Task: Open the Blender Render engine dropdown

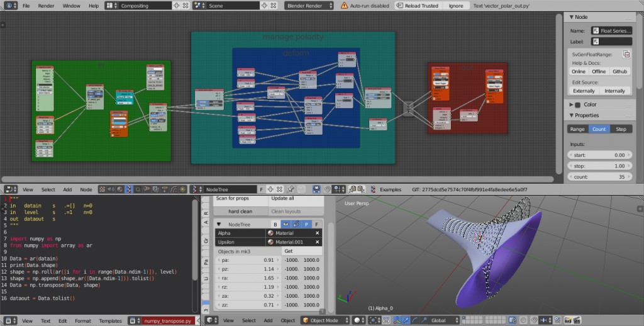Action: (308, 6)
